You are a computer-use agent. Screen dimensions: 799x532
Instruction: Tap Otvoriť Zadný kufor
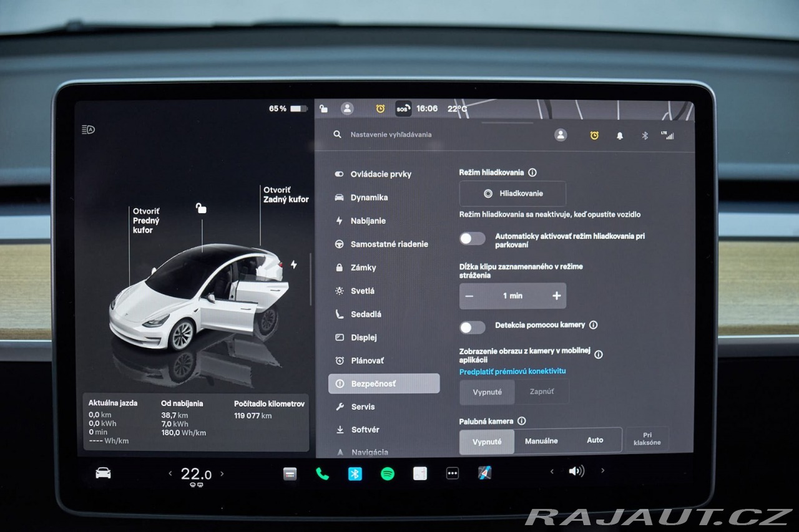(286, 195)
